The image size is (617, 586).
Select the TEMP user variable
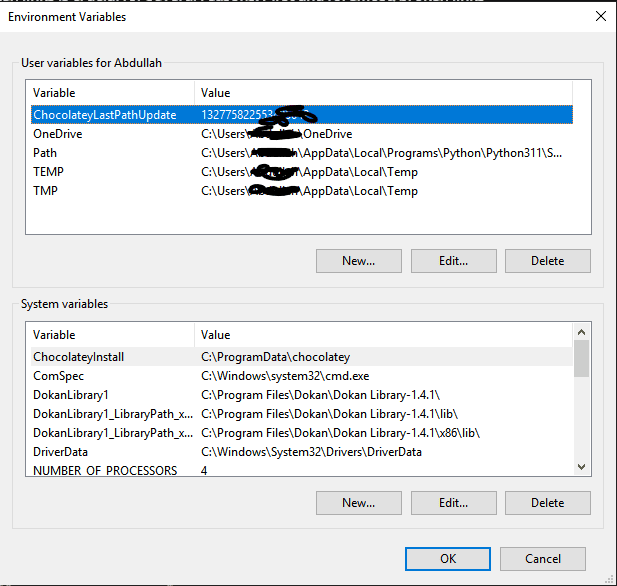click(302, 172)
